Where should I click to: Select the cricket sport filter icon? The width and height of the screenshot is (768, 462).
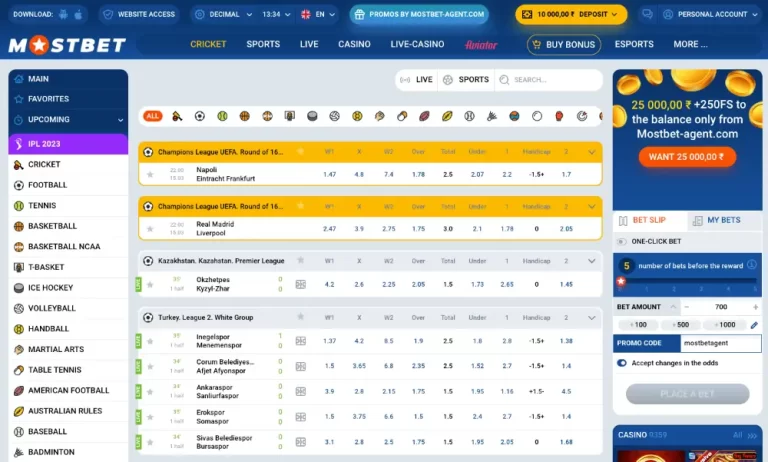177,116
